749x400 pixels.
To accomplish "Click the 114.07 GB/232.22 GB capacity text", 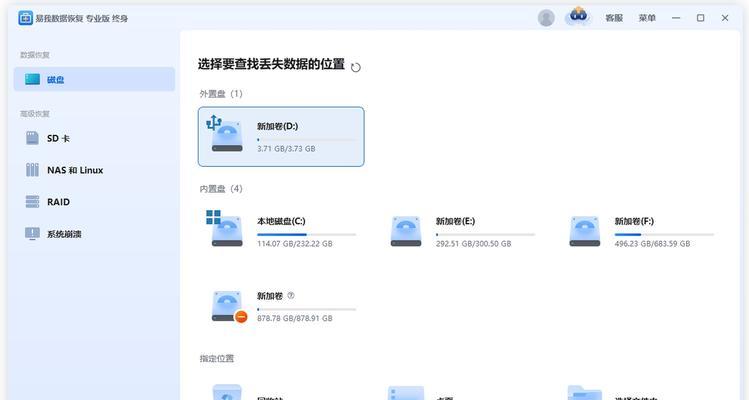I will coord(294,244).
